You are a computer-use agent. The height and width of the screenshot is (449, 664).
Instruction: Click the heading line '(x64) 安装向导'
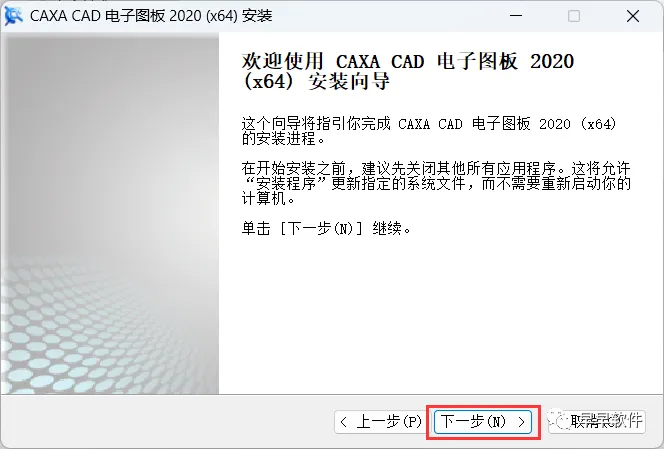click(x=316, y=81)
